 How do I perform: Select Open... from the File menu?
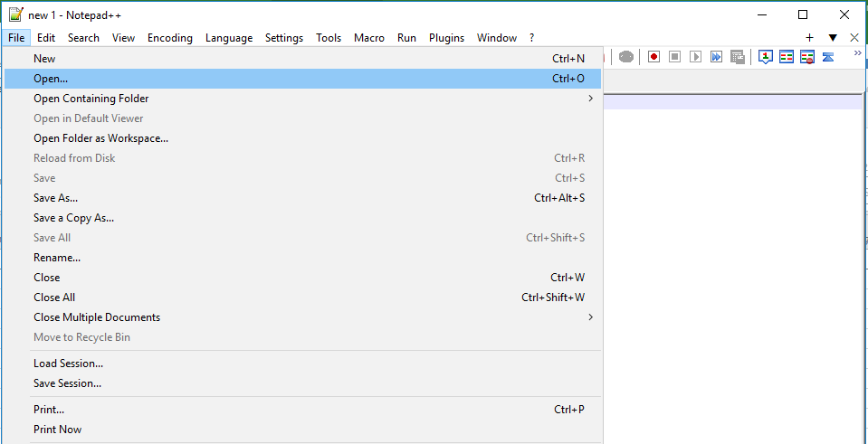[x=51, y=79]
